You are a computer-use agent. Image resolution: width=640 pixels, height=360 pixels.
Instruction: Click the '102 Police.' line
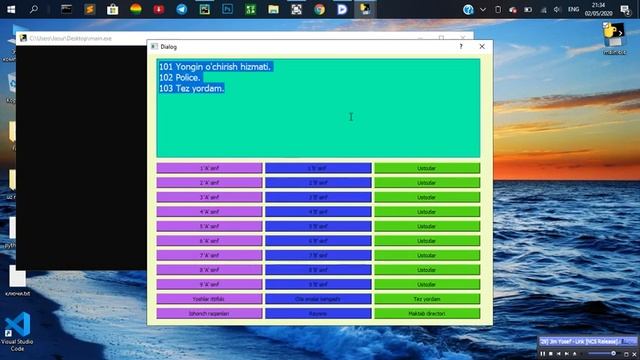[180, 78]
